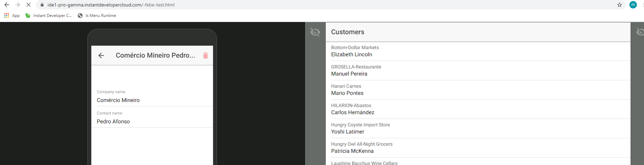The height and width of the screenshot is (165, 644).
Task: Click the padlock site info icon
Action: pos(42,5)
